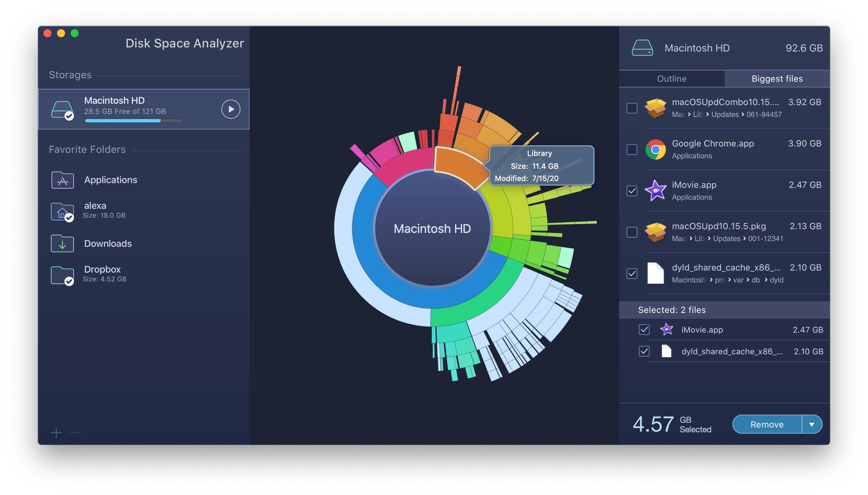
Task: Click the Macintosh HD storage drive icon
Action: pos(62,108)
